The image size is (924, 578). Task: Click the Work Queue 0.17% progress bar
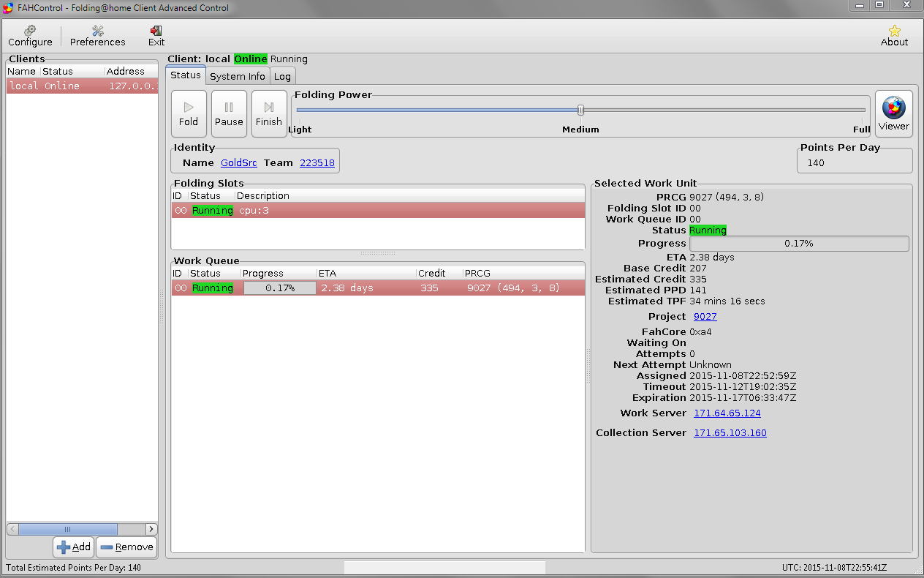(280, 288)
